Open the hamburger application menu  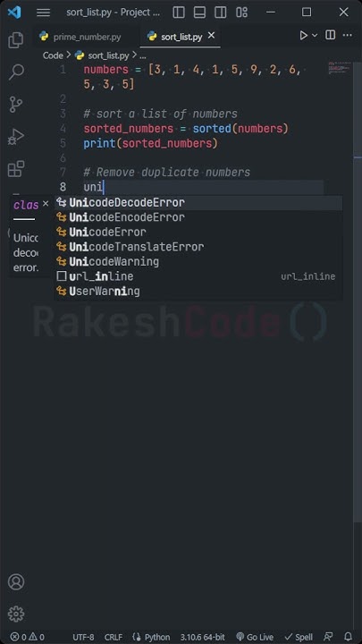[43, 13]
